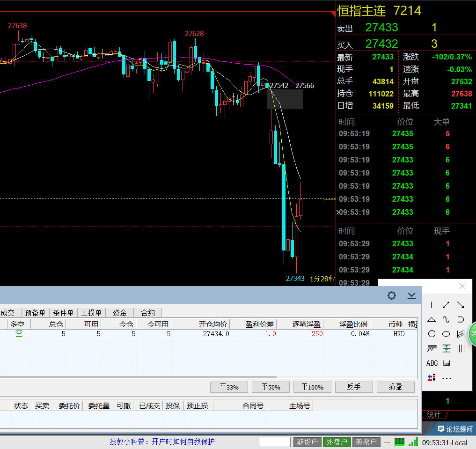
Task: Click the forum speech bubble icon
Action: (441, 429)
